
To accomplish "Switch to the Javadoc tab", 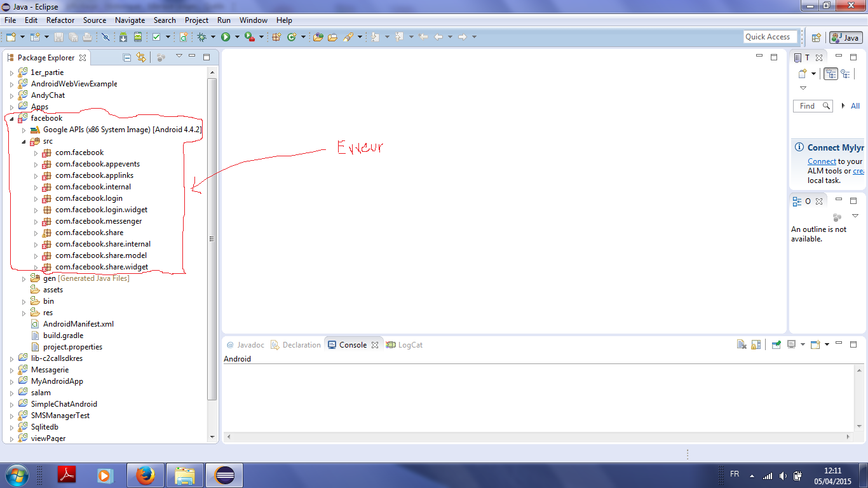I will click(245, 345).
